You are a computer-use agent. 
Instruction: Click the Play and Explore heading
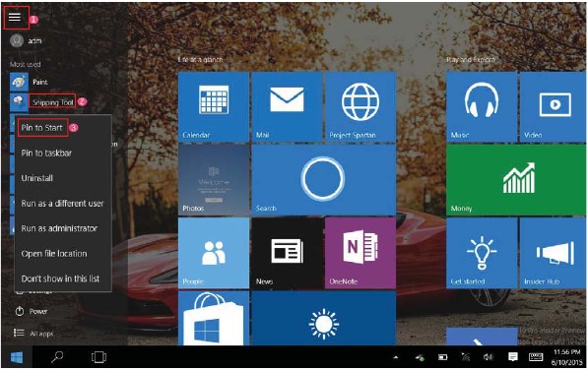(x=470, y=60)
